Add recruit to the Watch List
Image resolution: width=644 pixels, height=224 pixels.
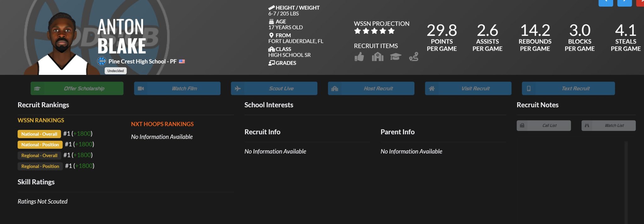tap(608, 126)
